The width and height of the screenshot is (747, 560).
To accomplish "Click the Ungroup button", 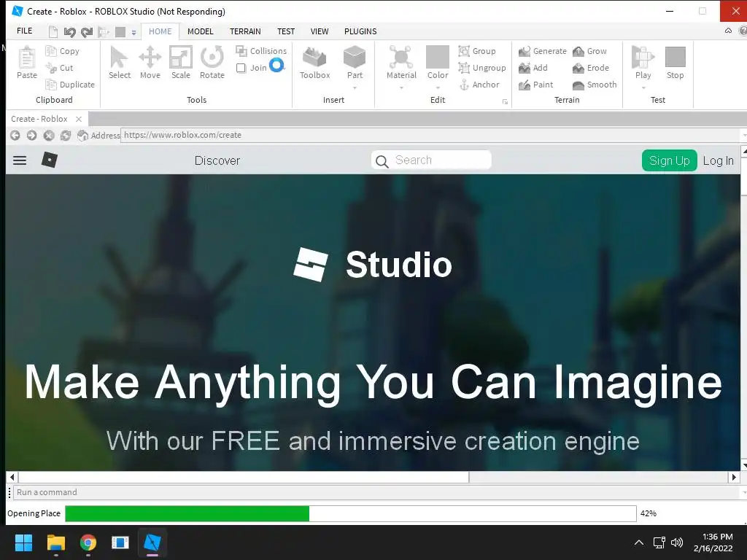I will (x=482, y=68).
